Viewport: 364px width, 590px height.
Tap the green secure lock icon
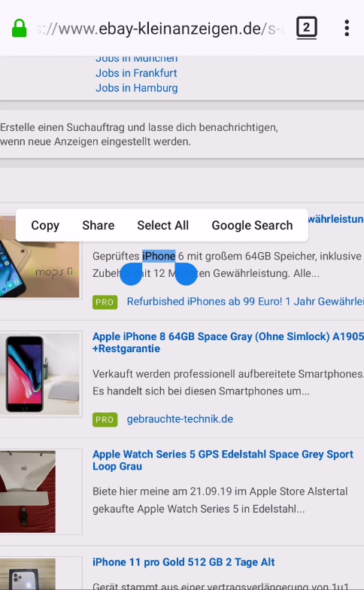click(x=20, y=29)
